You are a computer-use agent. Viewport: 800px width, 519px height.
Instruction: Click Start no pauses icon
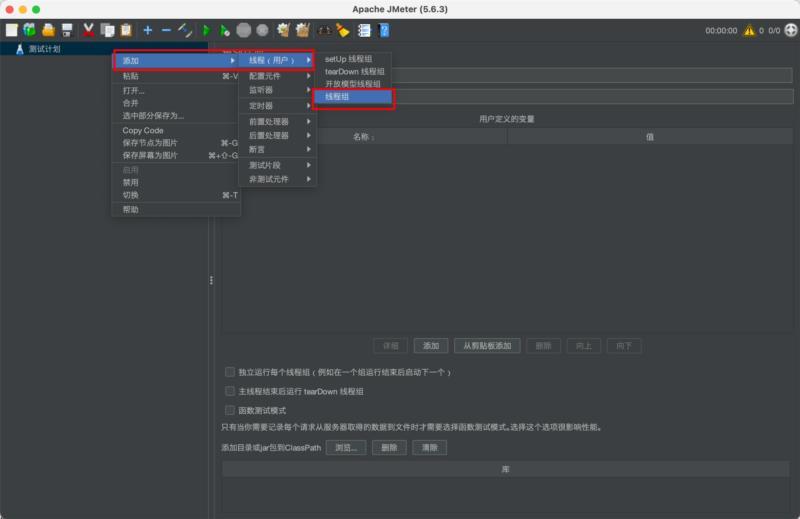(224, 31)
